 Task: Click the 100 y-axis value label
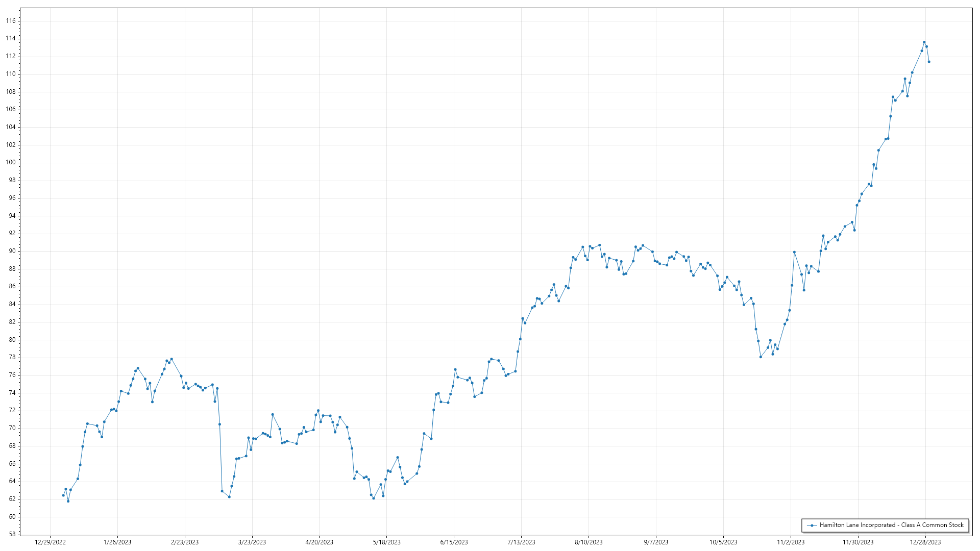point(11,163)
